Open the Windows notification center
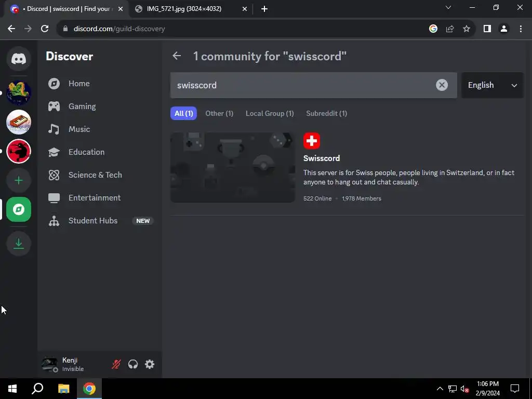This screenshot has width=532, height=399. pyautogui.click(x=515, y=389)
